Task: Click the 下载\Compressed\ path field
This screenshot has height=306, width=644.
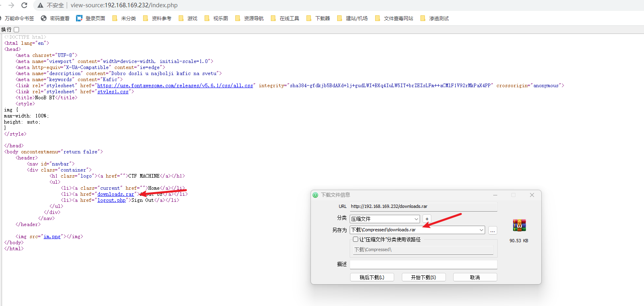Action: coord(423,250)
